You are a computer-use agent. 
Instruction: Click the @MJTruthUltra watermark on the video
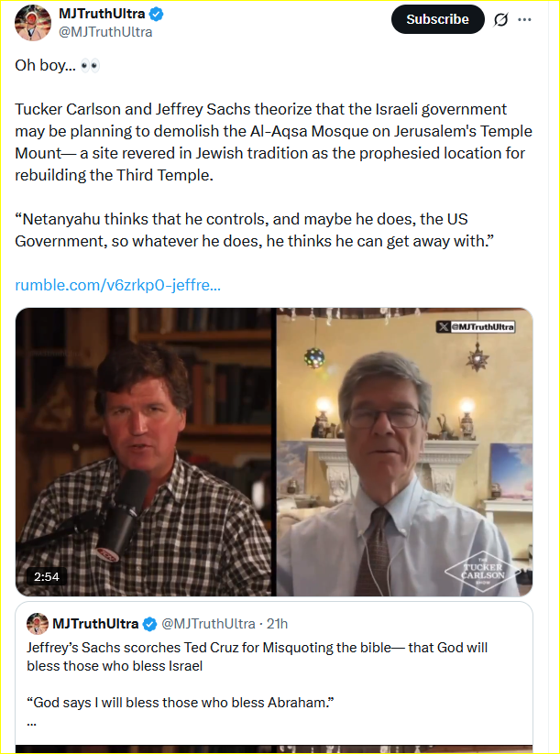pyautogui.click(x=475, y=326)
